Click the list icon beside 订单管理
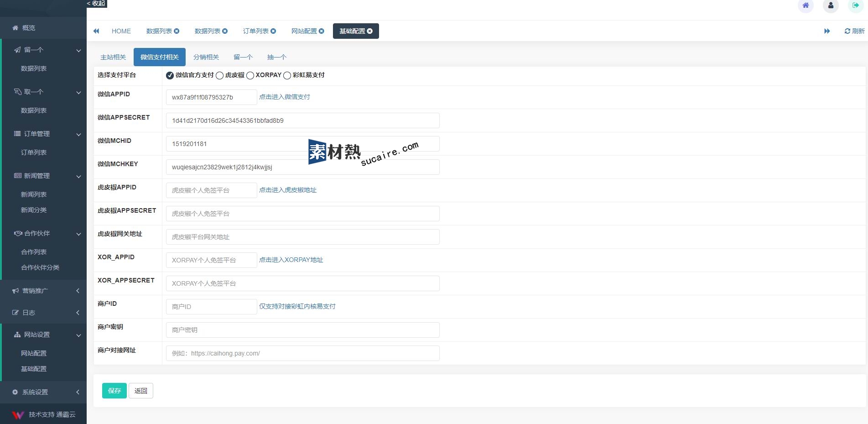This screenshot has width=868, height=424. pyautogui.click(x=17, y=134)
